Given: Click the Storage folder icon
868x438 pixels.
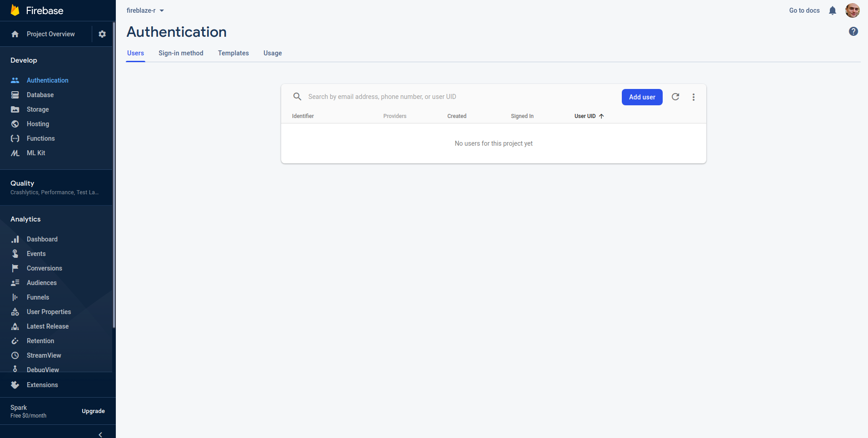Looking at the screenshot, I should pyautogui.click(x=15, y=109).
